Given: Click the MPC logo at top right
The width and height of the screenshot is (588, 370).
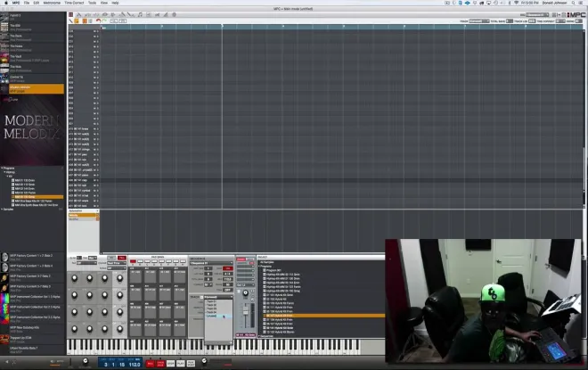Looking at the screenshot, I should pyautogui.click(x=576, y=14).
